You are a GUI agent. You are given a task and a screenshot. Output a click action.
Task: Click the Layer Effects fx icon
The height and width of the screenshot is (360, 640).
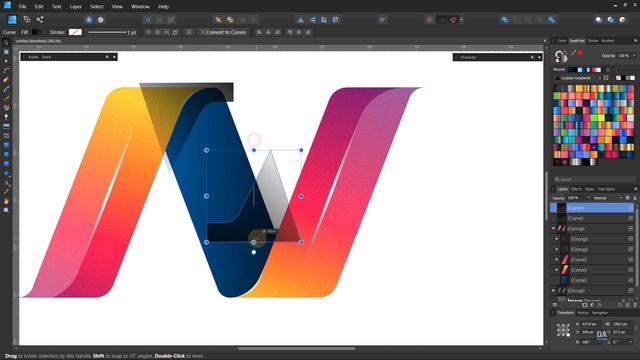point(600,305)
